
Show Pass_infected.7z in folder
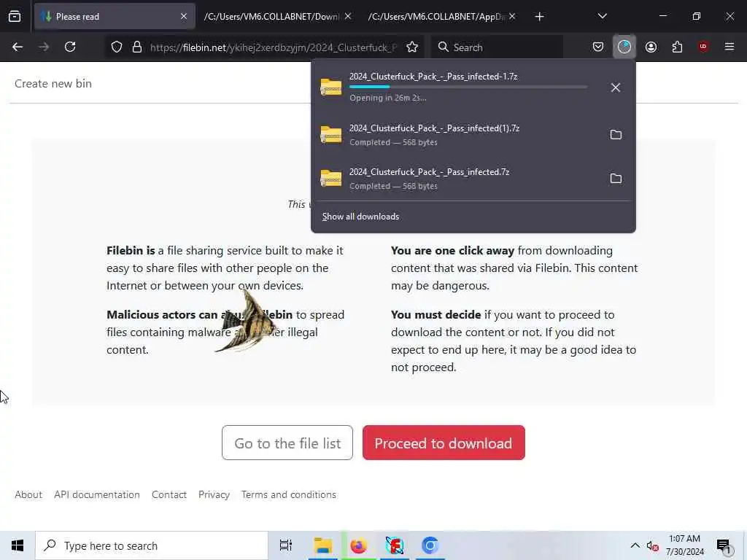point(616,179)
